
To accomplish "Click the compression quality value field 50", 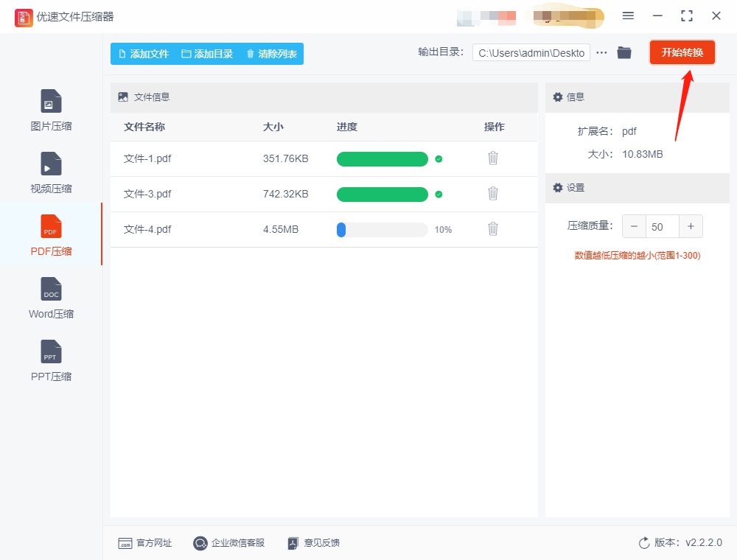I will click(x=663, y=226).
